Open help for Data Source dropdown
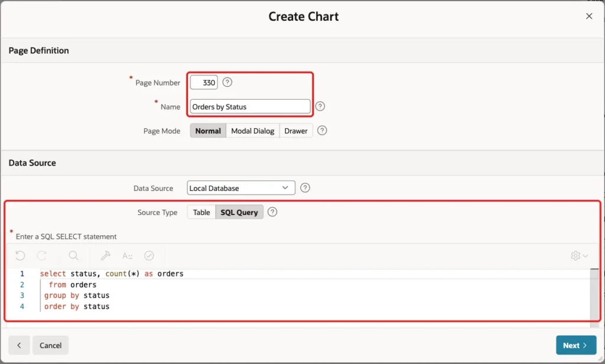This screenshot has height=364, width=605. click(305, 188)
